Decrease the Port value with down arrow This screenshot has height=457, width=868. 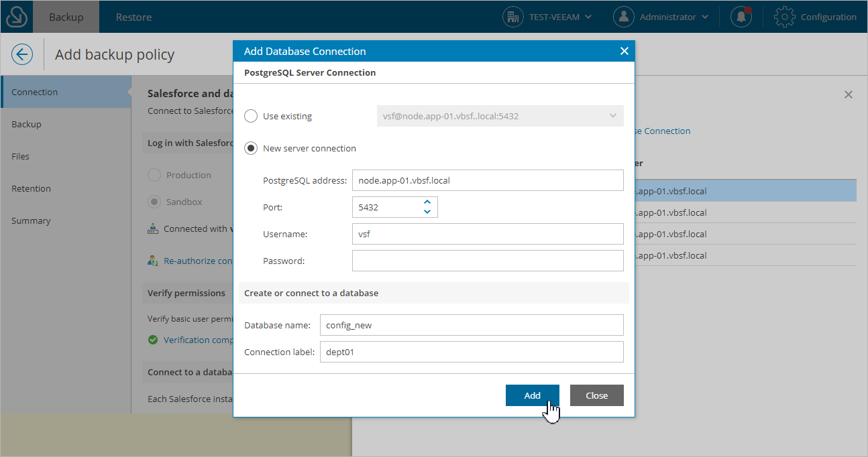coord(427,212)
